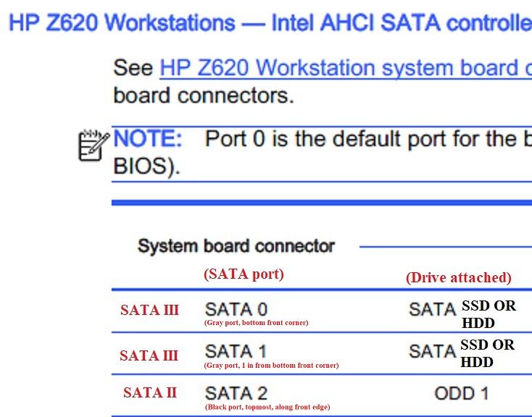Select 'SSD OR HDD' text in SATA 0 row

[x=489, y=314]
